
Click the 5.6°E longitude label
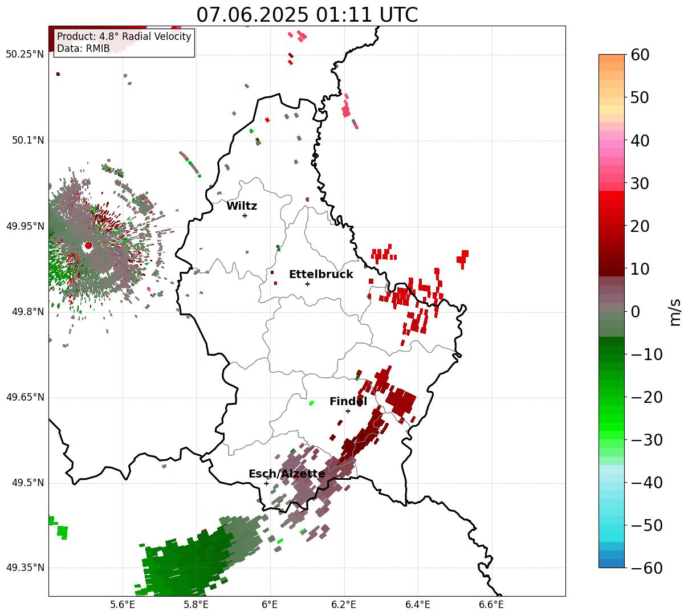click(123, 605)
